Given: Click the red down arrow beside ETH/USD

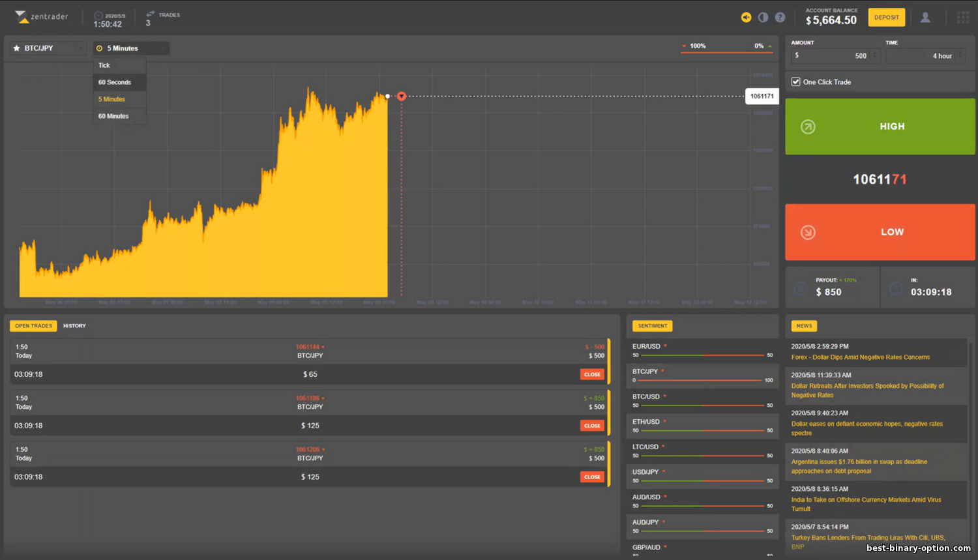Looking at the screenshot, I should coord(665,421).
